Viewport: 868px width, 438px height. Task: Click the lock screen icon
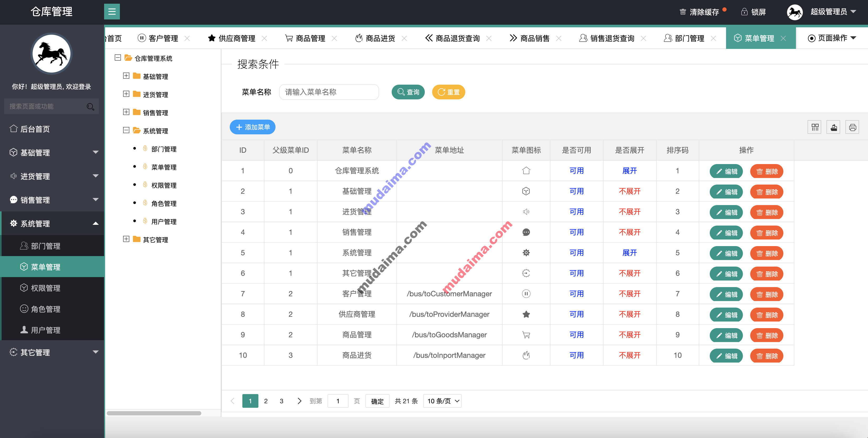[744, 12]
